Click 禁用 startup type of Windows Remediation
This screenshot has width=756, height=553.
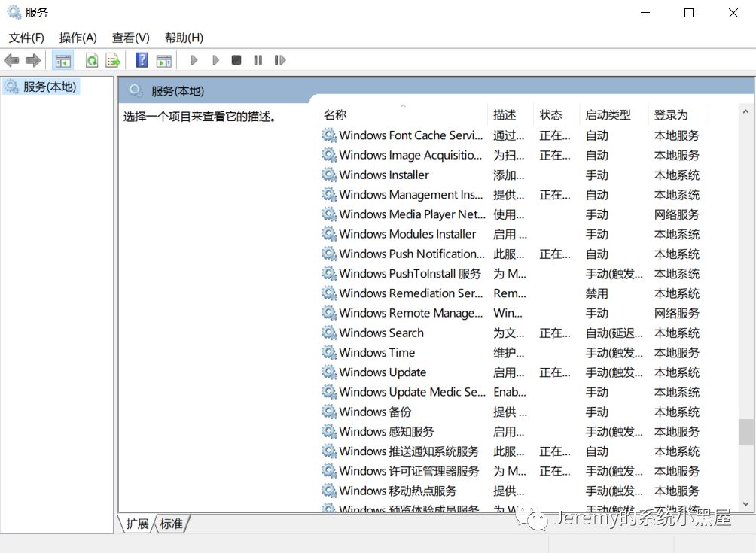point(597,293)
